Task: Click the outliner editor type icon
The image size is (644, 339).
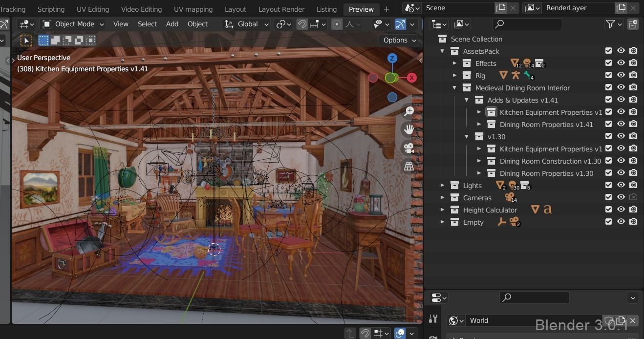Action: pyautogui.click(x=439, y=24)
